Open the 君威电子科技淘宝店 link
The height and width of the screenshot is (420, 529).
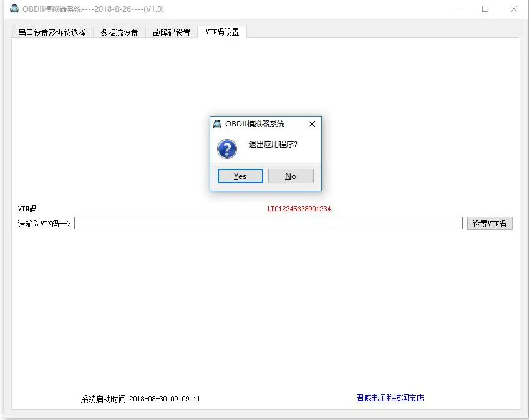[x=391, y=398]
